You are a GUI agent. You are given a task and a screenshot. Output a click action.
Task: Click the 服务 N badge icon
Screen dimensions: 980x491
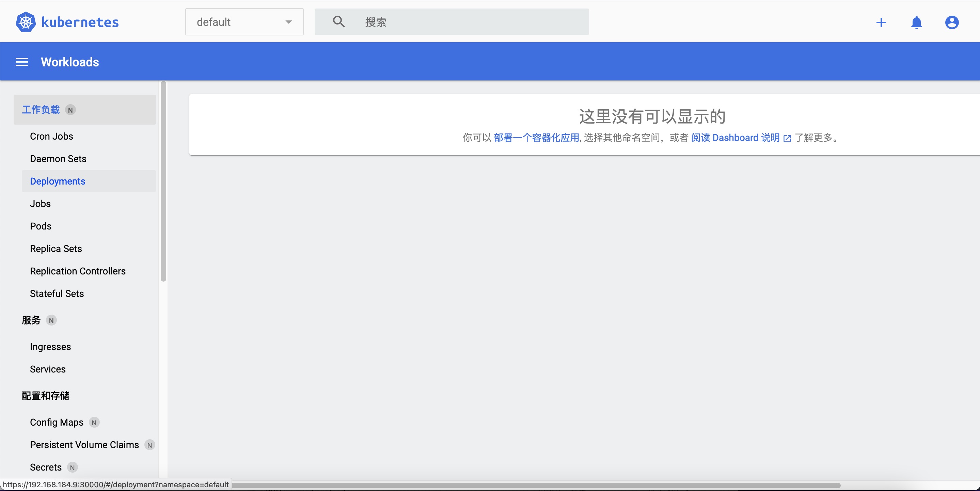[x=51, y=320]
